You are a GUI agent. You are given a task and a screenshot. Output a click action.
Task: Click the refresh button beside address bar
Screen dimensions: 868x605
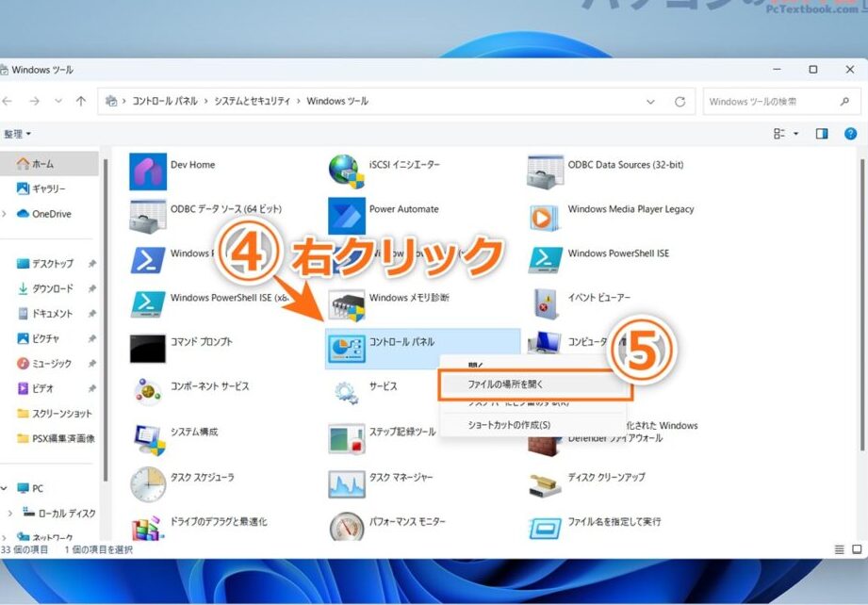coord(680,102)
